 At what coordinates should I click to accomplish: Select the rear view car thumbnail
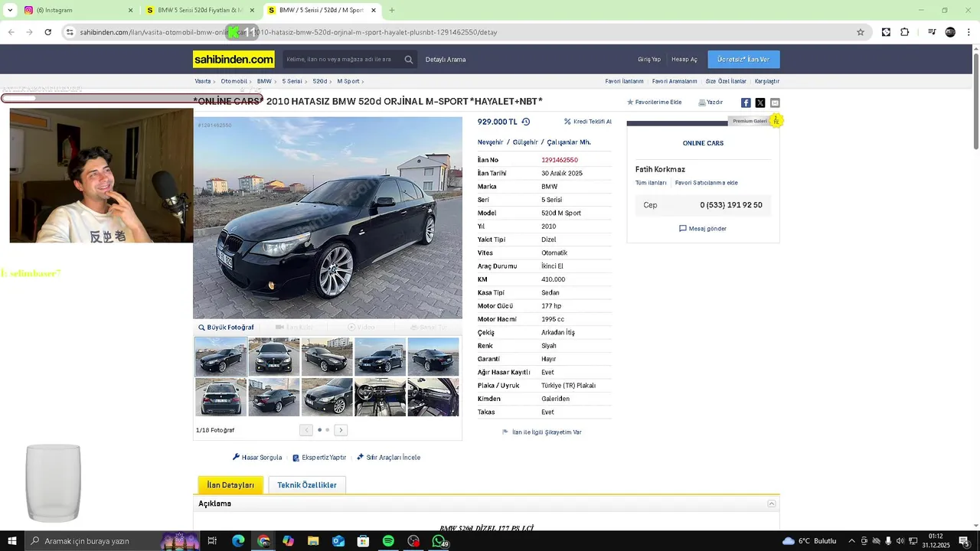click(x=220, y=397)
